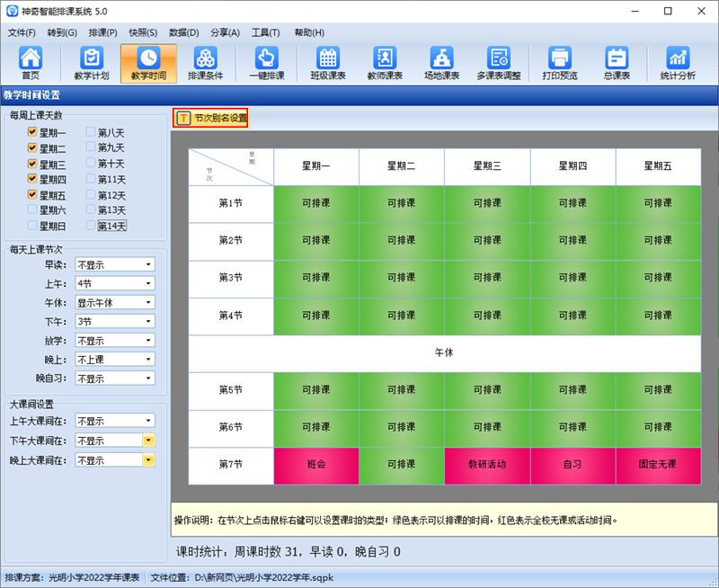Viewport: 719px width, 588px height.
Task: Open the 晚上大课间在 dropdown
Action: tap(115, 459)
